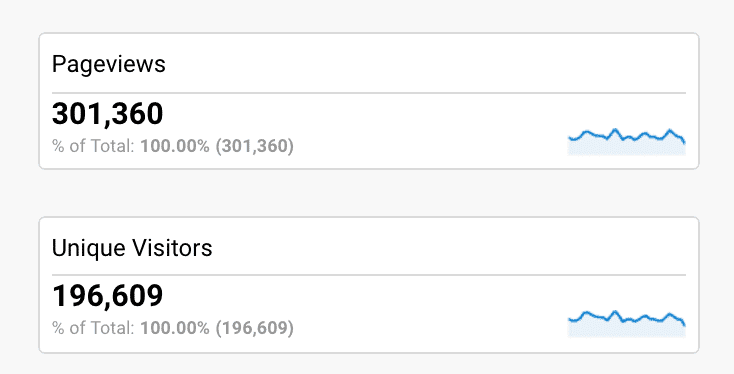Click the Pageviews percent of total text
Screen dimensions: 734x374
(x=173, y=146)
